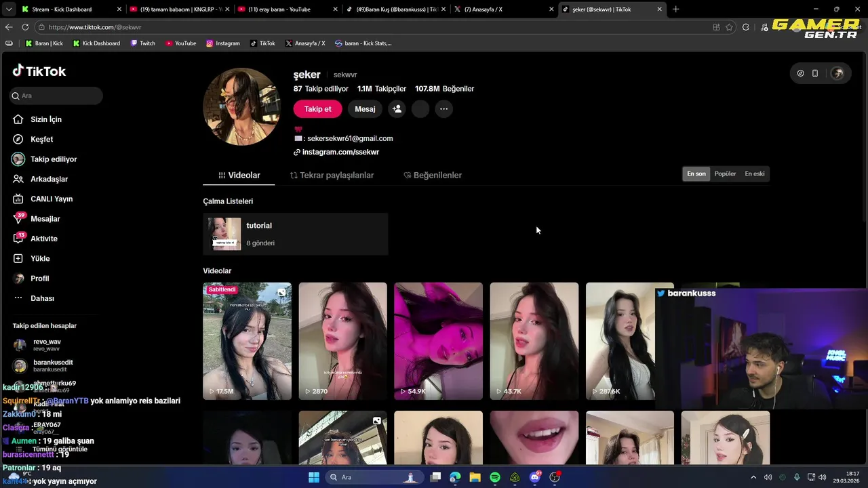Open the media control music icon
The image size is (868, 488).
tap(765, 27)
